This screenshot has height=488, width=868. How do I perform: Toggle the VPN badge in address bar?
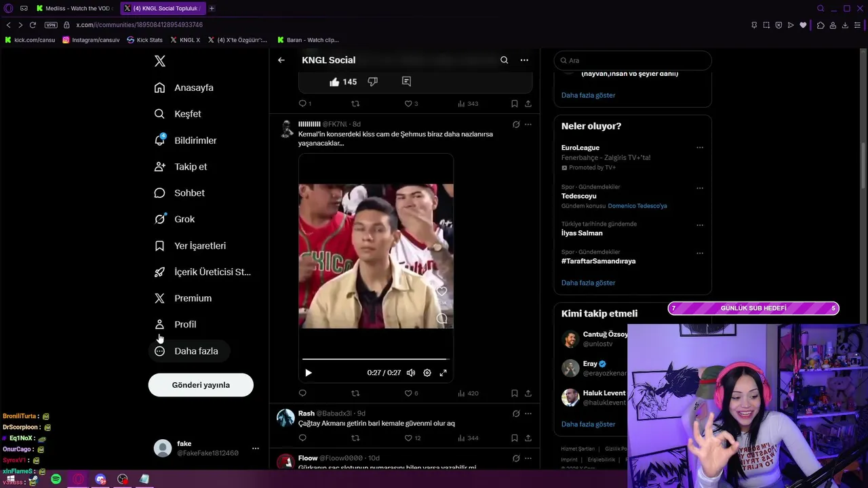pyautogui.click(x=51, y=25)
